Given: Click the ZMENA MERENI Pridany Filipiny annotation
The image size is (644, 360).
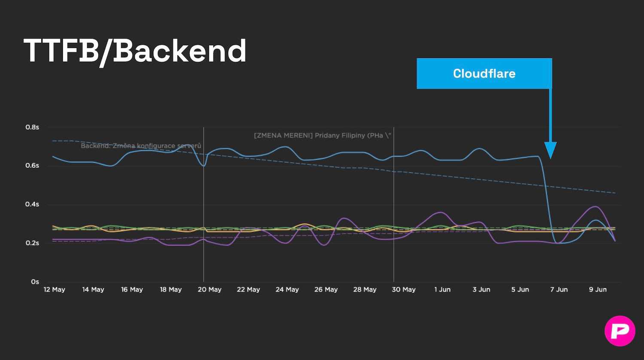Looking at the screenshot, I should click(323, 135).
